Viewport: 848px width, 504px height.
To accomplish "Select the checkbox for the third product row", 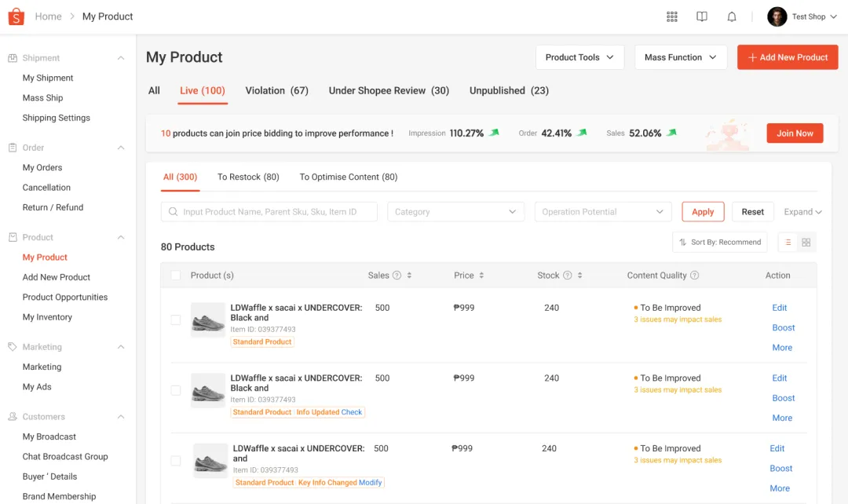I will click(176, 461).
